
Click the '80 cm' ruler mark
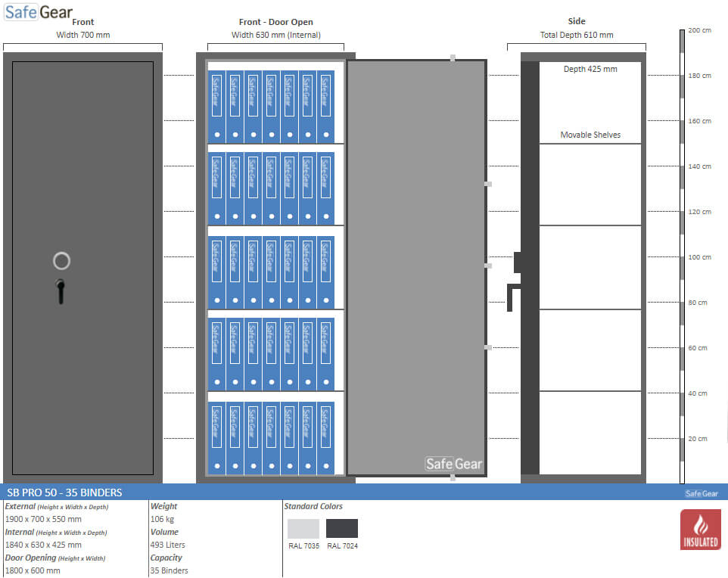[698, 302]
